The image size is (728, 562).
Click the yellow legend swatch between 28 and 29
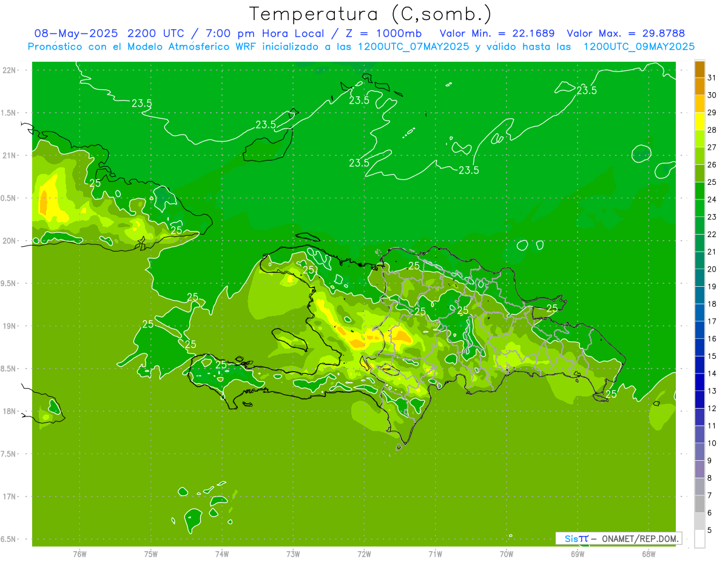click(x=699, y=121)
